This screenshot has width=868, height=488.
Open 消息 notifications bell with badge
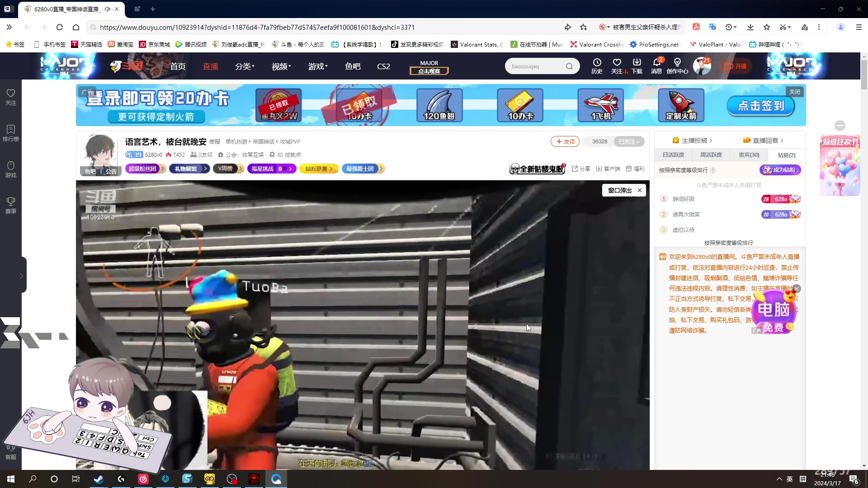(x=656, y=66)
